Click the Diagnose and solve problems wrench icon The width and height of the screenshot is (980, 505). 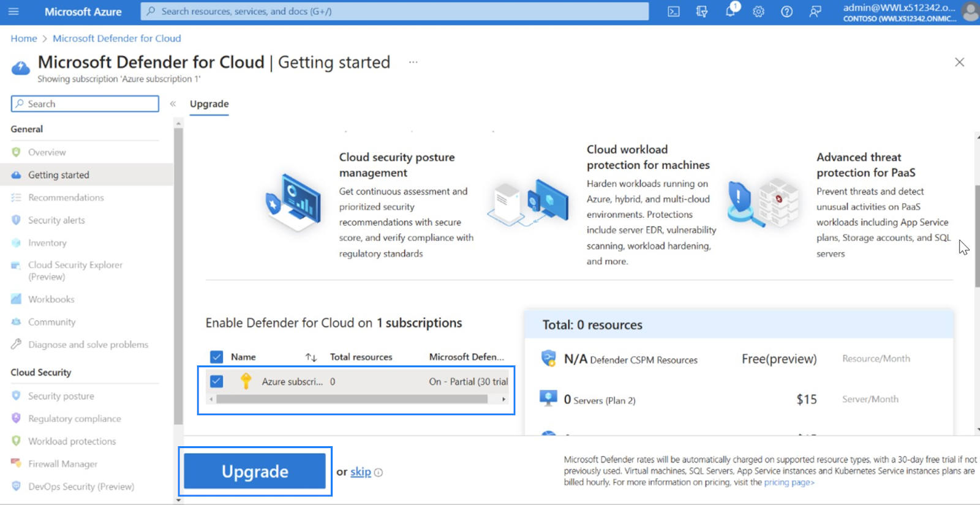click(x=16, y=344)
